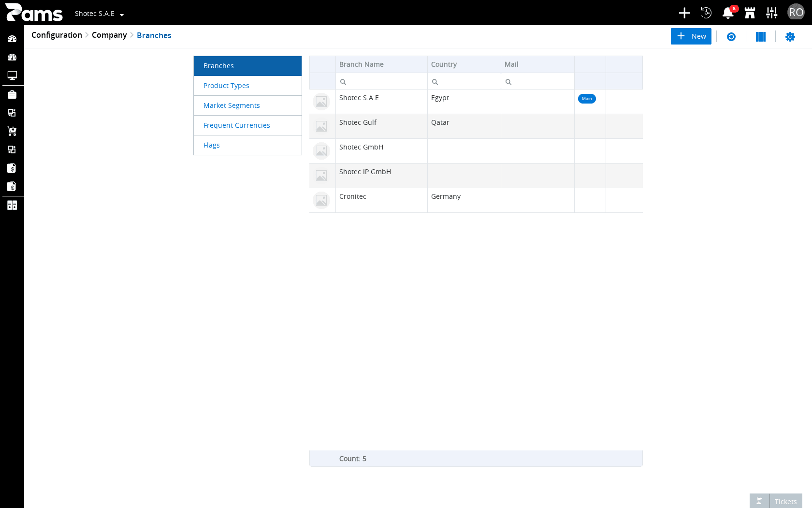
Task: Click the Configuration breadcrumb
Action: point(57,35)
